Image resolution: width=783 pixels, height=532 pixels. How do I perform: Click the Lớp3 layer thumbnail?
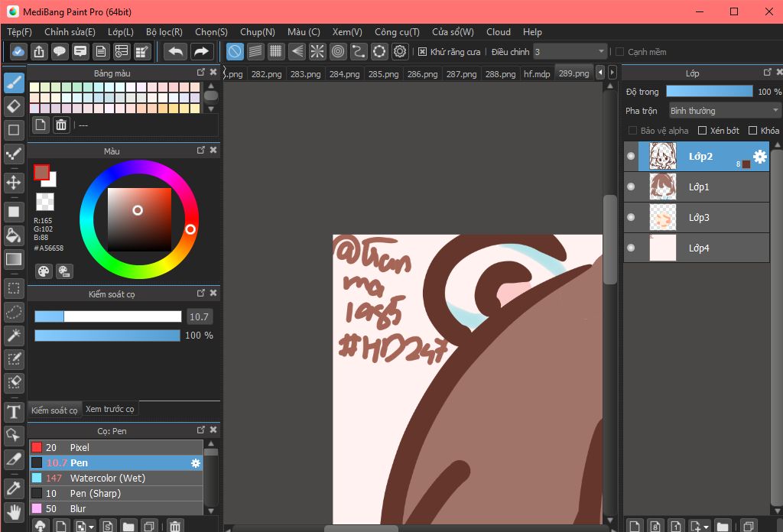[x=663, y=217]
